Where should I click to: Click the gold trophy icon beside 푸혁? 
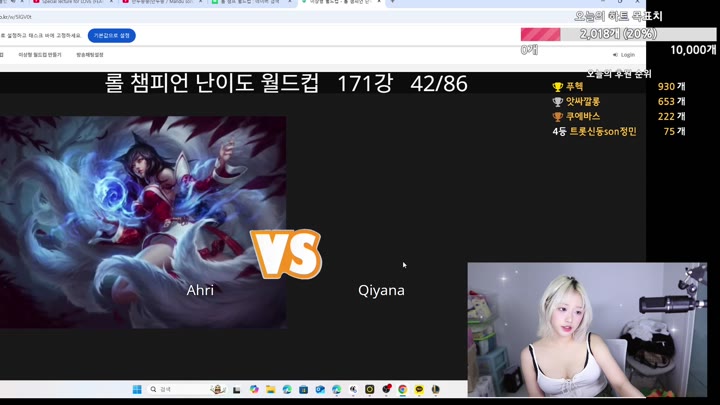[x=557, y=87]
